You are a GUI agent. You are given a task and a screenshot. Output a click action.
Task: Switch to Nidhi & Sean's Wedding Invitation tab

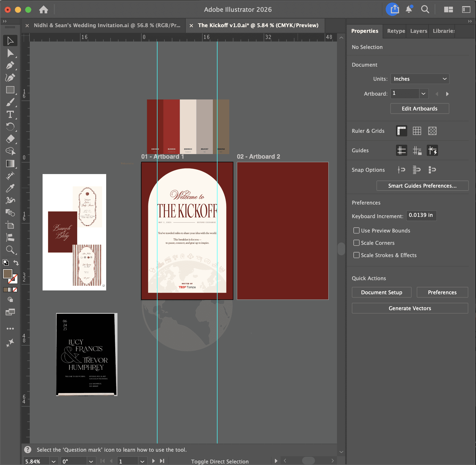(x=107, y=25)
